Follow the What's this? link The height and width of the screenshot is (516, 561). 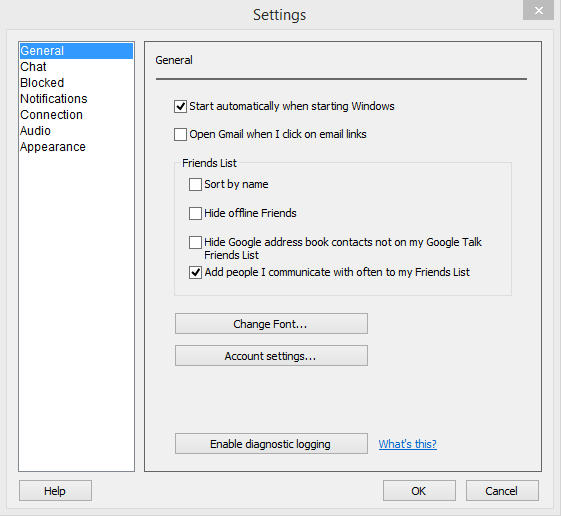tap(408, 444)
